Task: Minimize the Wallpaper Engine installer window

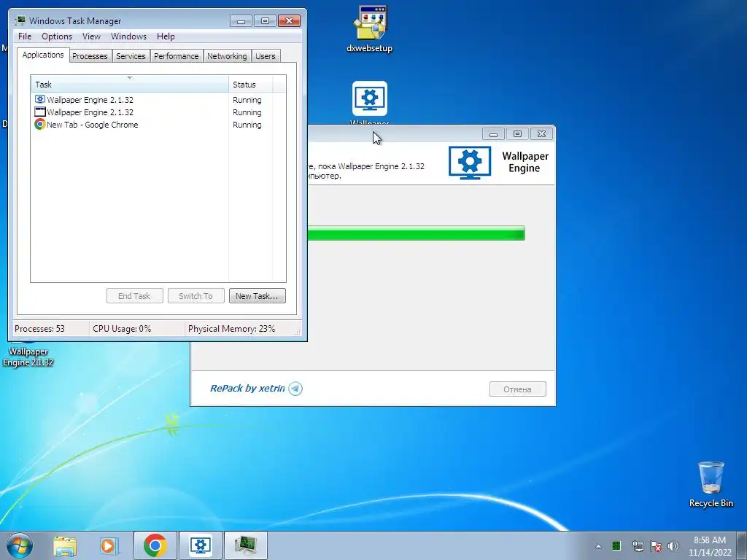Action: 493,134
